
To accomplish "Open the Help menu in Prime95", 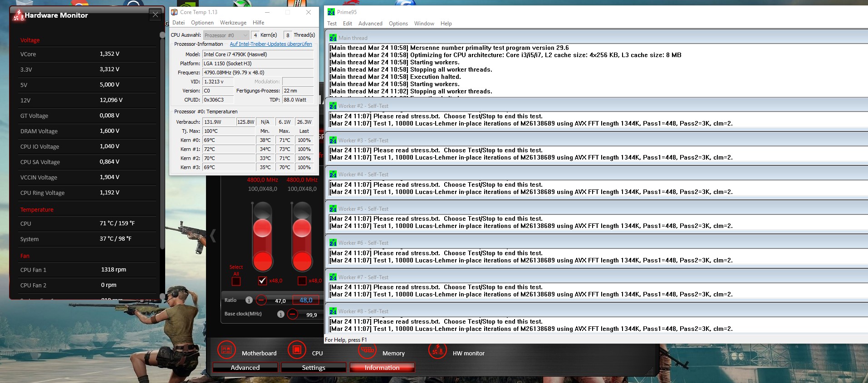I will click(446, 24).
